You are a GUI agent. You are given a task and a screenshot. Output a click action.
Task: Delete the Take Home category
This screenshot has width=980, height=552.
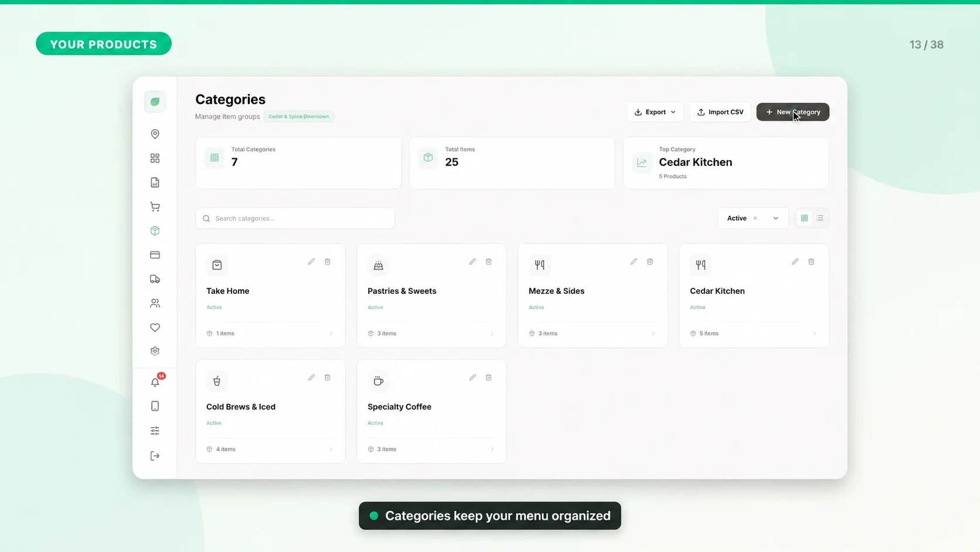pyautogui.click(x=328, y=262)
